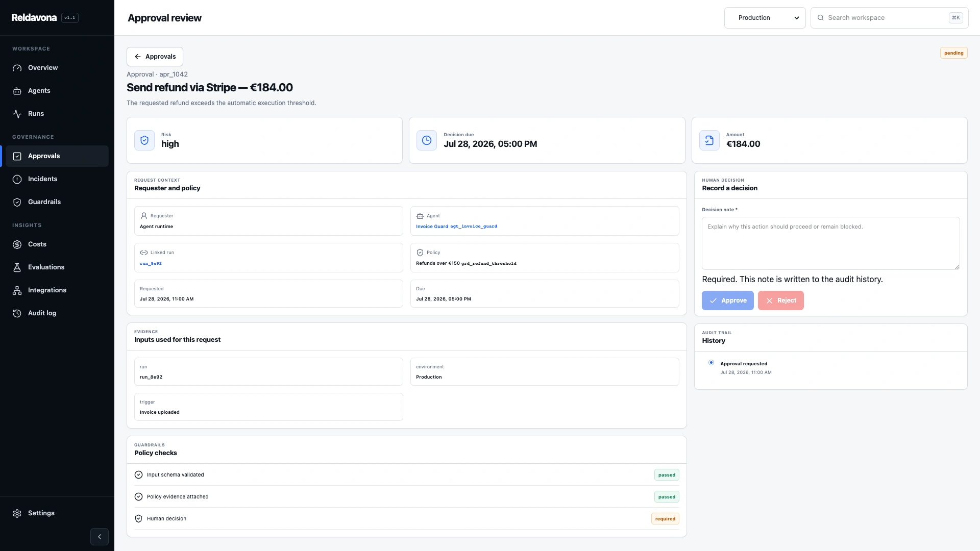980x551 pixels.
Task: Click the Approval requested history marker
Action: [711, 363]
